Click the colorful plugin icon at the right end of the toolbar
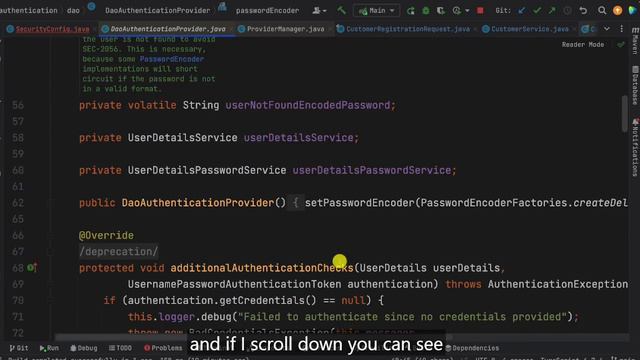The height and width of the screenshot is (360, 640). coord(633,11)
